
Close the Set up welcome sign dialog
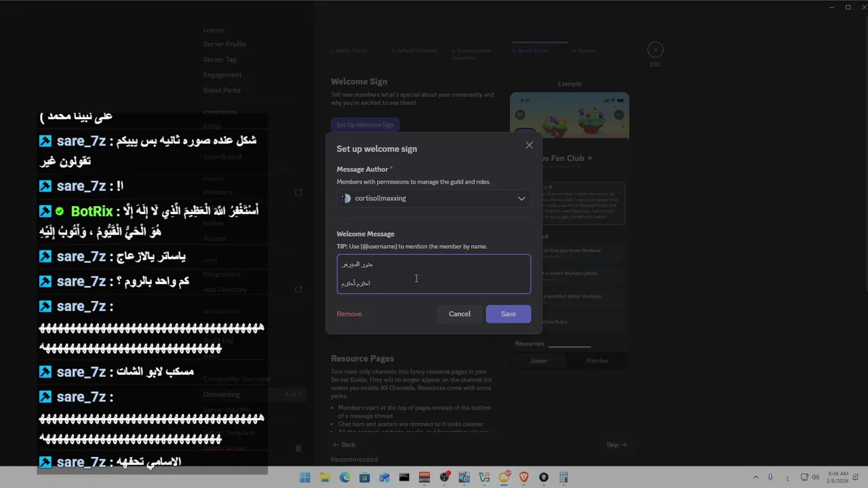[x=529, y=145]
